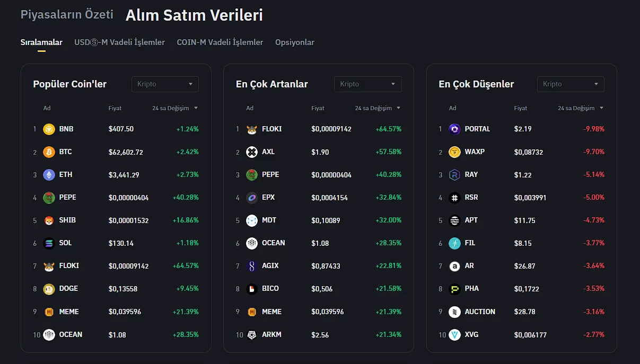Open the SOL coin row link

click(x=65, y=243)
